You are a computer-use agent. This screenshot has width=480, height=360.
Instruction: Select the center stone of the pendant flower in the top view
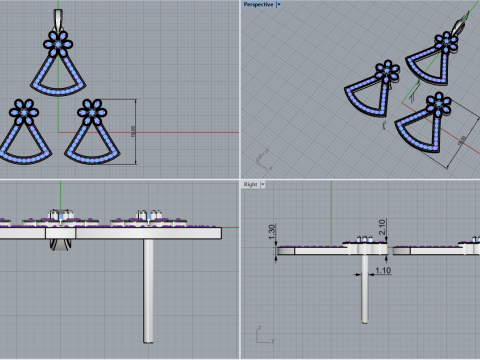coord(58,44)
